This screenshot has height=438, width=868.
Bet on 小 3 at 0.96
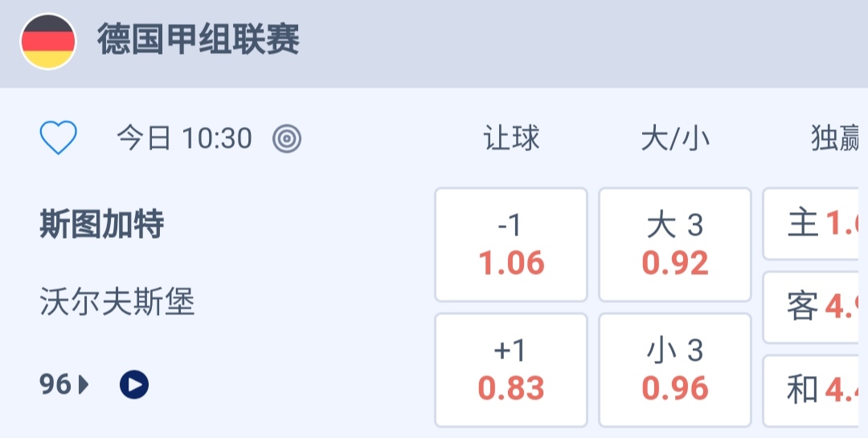point(675,370)
